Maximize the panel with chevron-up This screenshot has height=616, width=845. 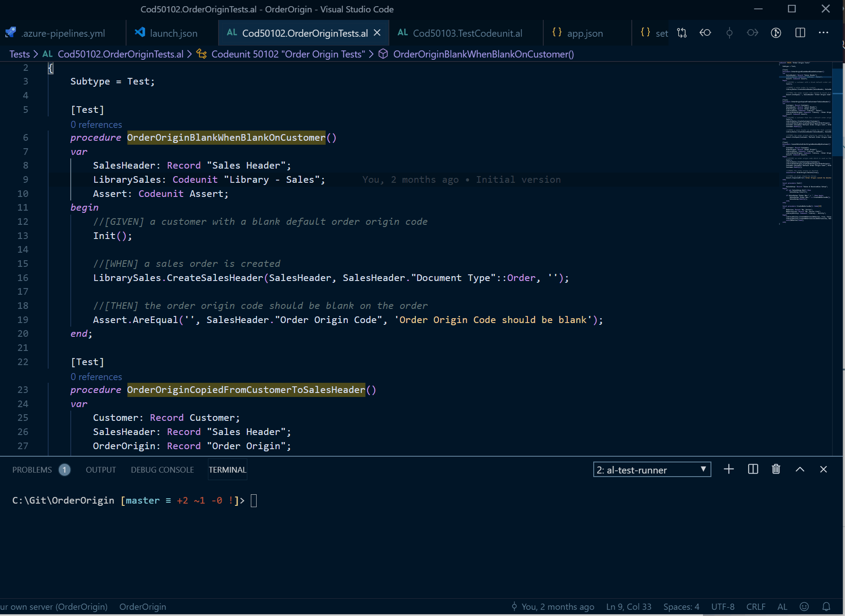(800, 470)
